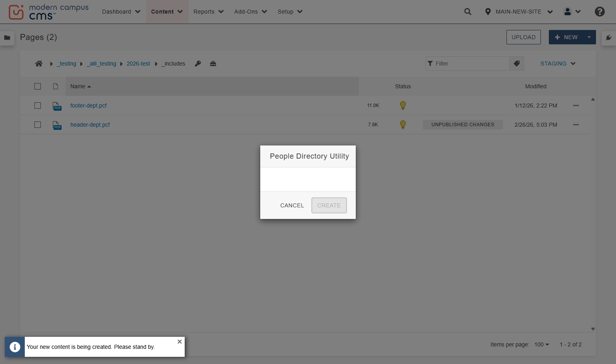616x364 pixels.
Task: Open the header-dept.pcf file link
Action: (90, 125)
